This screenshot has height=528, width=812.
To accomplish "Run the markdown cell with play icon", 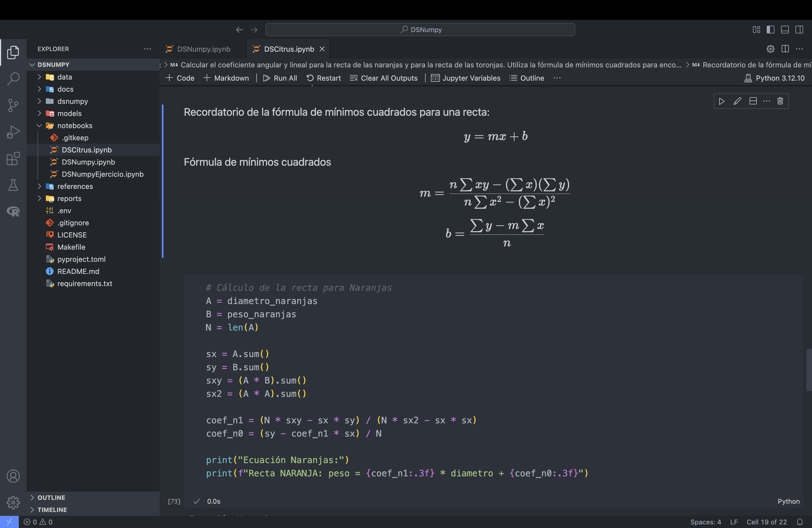I will (x=722, y=101).
